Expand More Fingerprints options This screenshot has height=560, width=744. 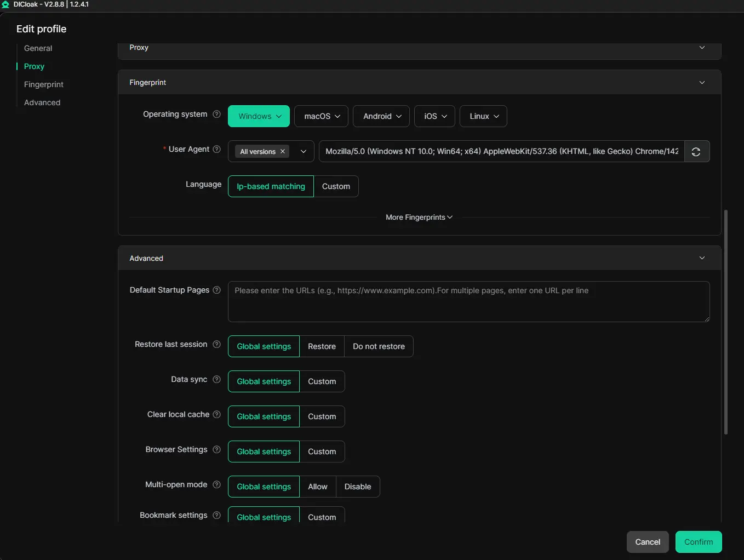419,218
